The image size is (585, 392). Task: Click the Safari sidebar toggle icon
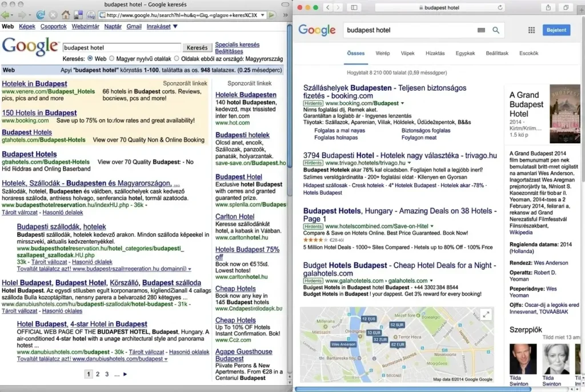coord(354,7)
